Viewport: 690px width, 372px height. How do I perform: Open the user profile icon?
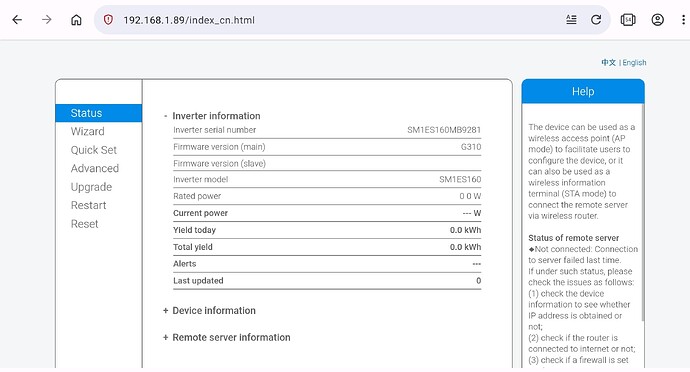657,20
